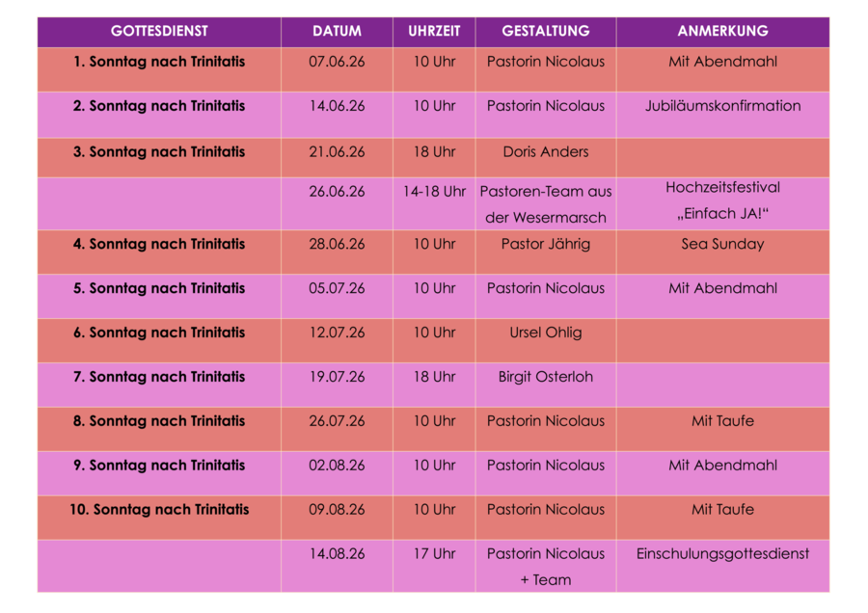Select the Birgit Osterloh cell
This screenshot has width=868, height=613.
pyautogui.click(x=546, y=385)
